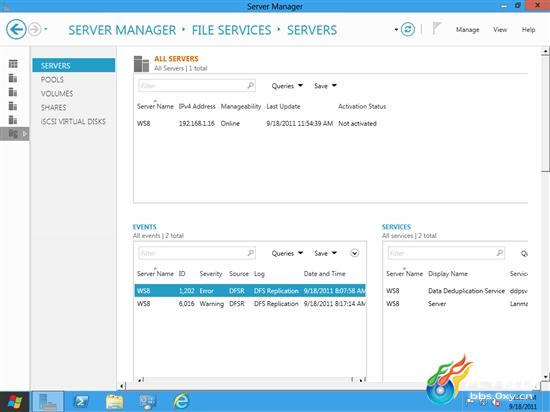Click the forward navigation arrow
Image resolution: width=550 pixels, height=412 pixels.
click(x=35, y=29)
